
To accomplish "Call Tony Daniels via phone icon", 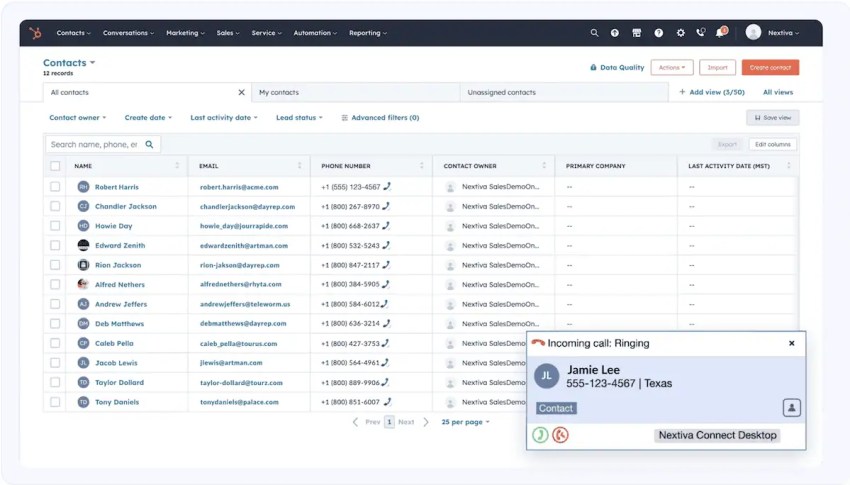I will pyautogui.click(x=387, y=402).
